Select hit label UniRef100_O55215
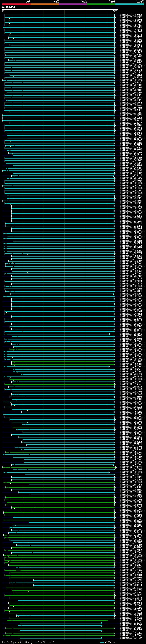Screen dimensions: 146x644 pyautogui.click(x=131, y=474)
